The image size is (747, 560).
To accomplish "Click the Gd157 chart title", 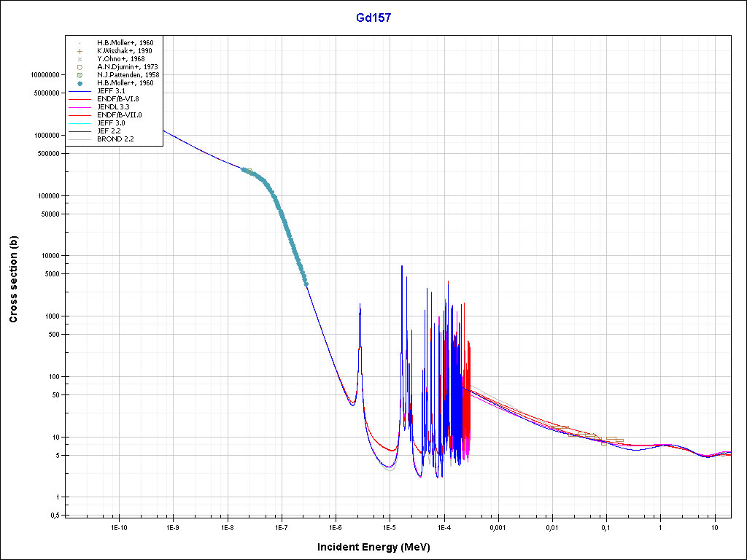I will point(373,18).
